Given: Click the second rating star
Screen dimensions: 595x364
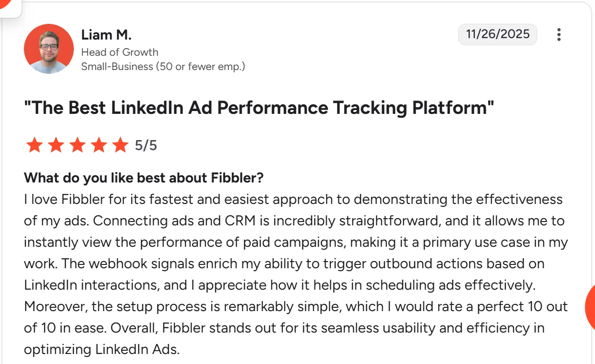Looking at the screenshot, I should point(56,145).
